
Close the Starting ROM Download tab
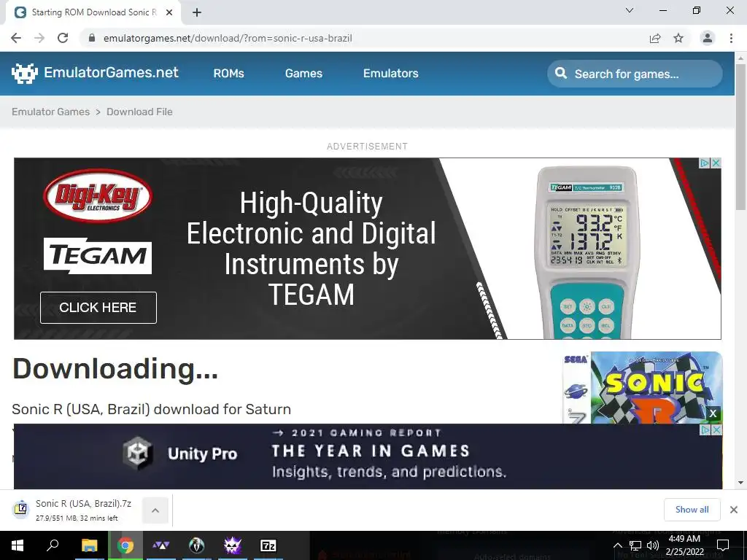pyautogui.click(x=169, y=12)
